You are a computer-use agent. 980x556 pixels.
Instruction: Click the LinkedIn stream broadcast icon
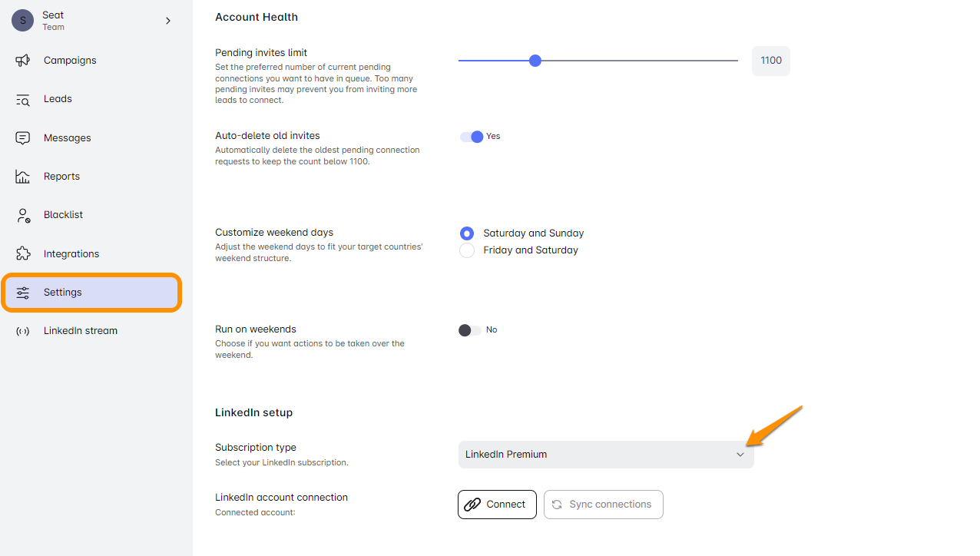point(23,331)
